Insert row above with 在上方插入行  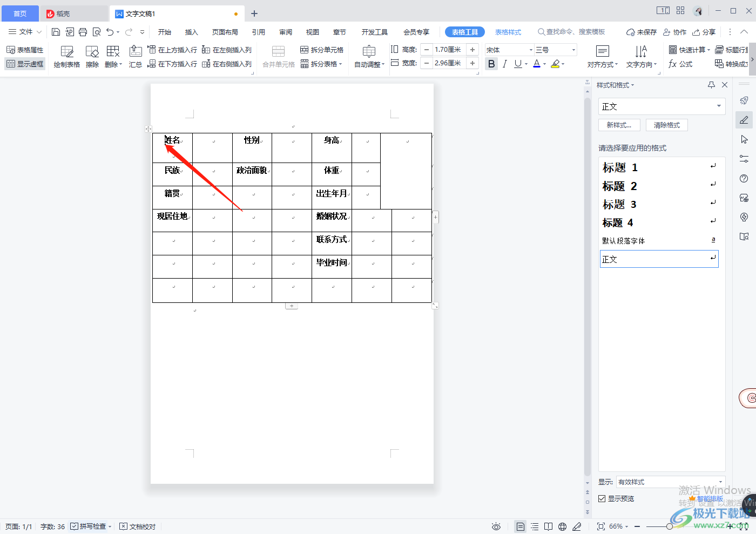coord(172,50)
